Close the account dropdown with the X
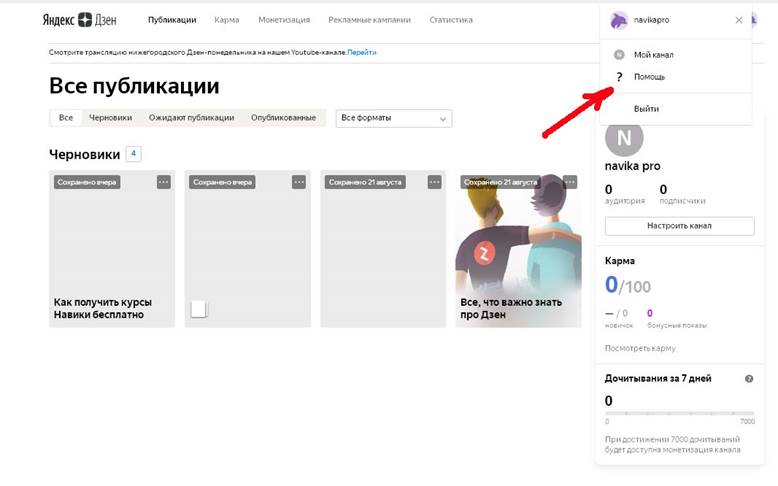Image resolution: width=778 pixels, height=486 pixels. point(739,20)
